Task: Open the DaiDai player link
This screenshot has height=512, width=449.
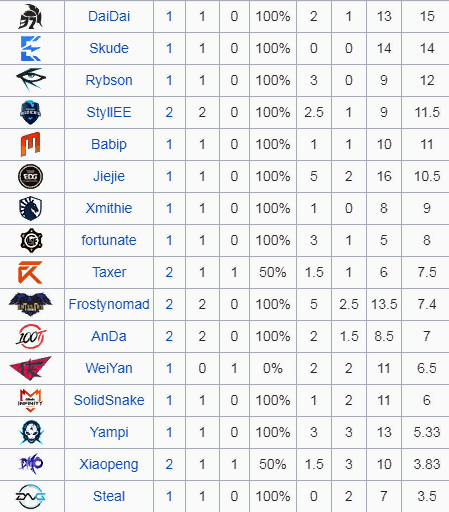Action: (109, 16)
